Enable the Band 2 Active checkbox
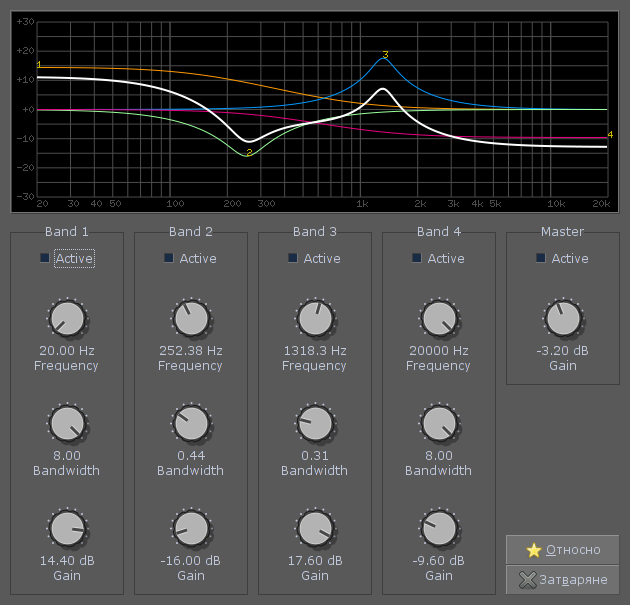 (169, 258)
